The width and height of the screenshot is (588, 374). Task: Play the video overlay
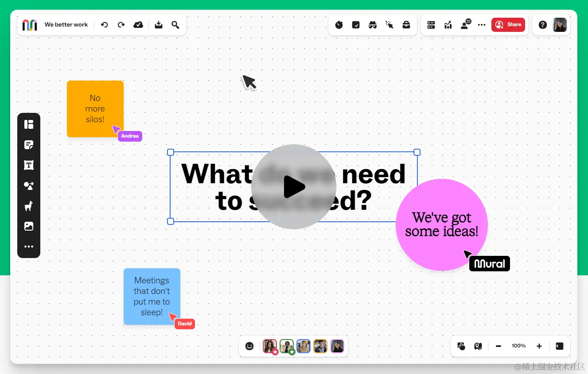pyautogui.click(x=294, y=187)
